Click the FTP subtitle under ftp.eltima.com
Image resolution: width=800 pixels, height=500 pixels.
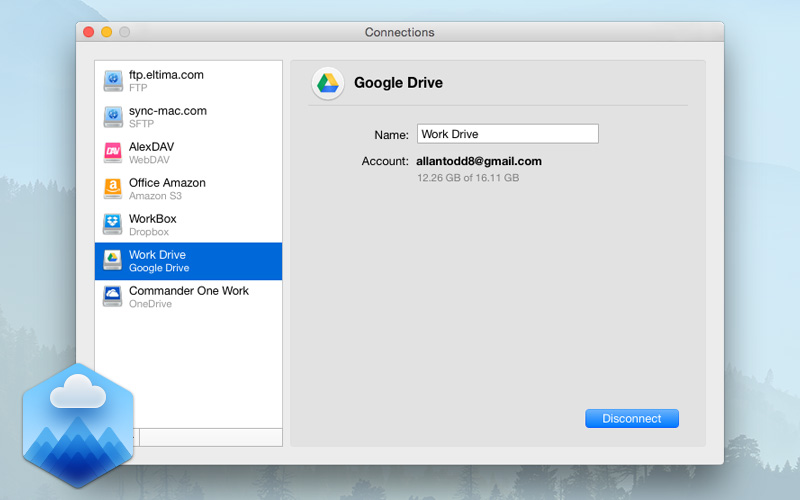pos(138,88)
